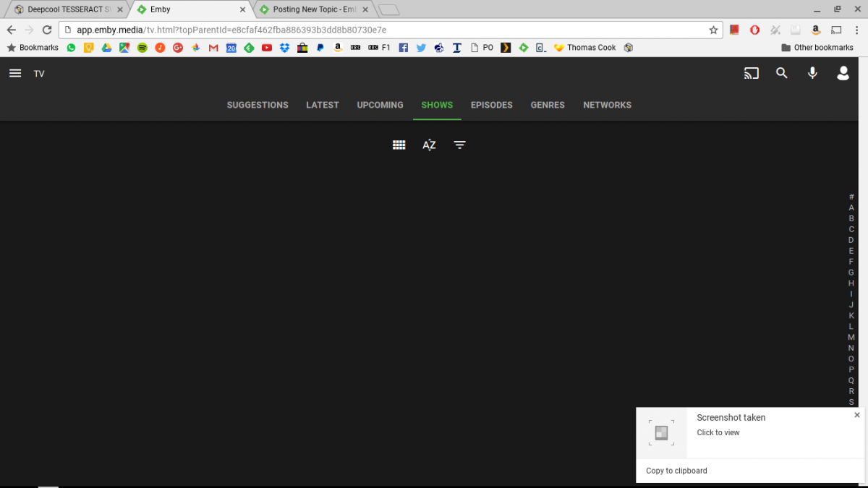Viewport: 868px width, 488px height.
Task: Open the Bookmarks folder in bookmarks bar
Action: pyautogui.click(x=33, y=48)
